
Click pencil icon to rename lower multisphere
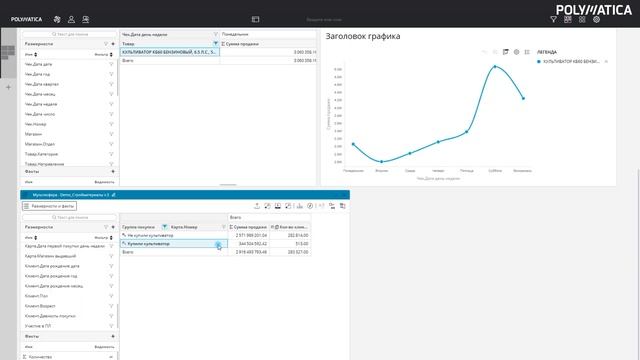(113, 195)
